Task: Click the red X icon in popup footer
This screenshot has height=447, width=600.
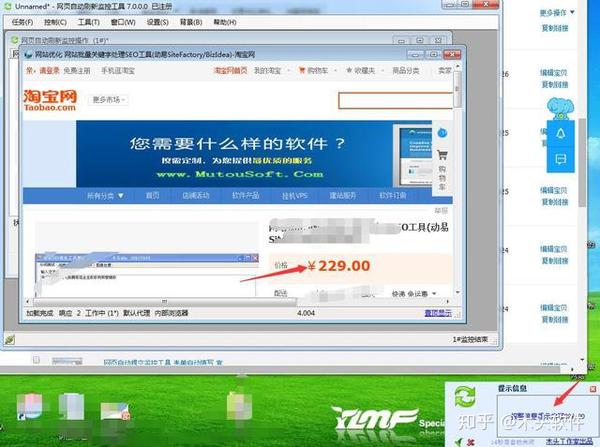Action: [471, 442]
